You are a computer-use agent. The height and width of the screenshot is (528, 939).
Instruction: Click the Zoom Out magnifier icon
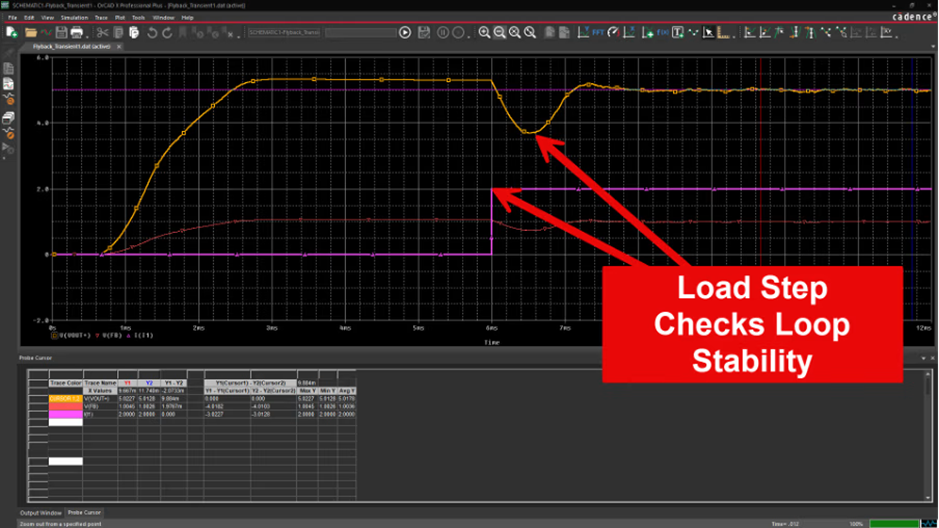coord(499,32)
